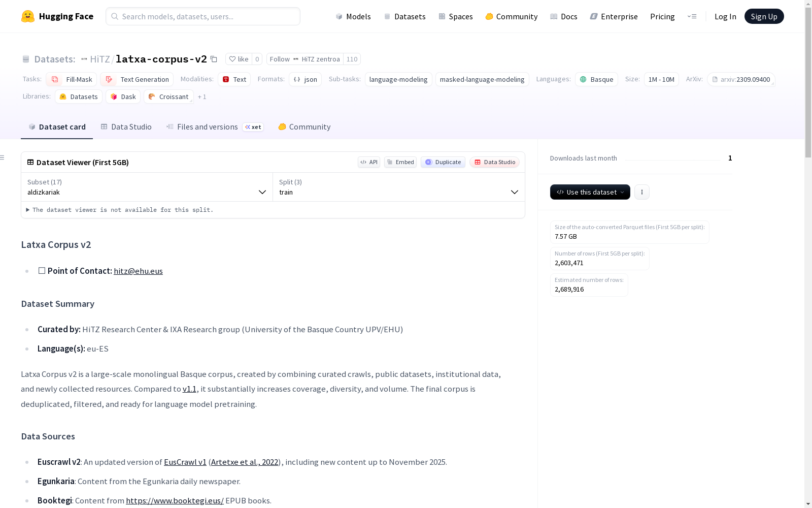Click the 2,689,916 estimated rows value
The height and width of the screenshot is (508, 812).
point(569,289)
